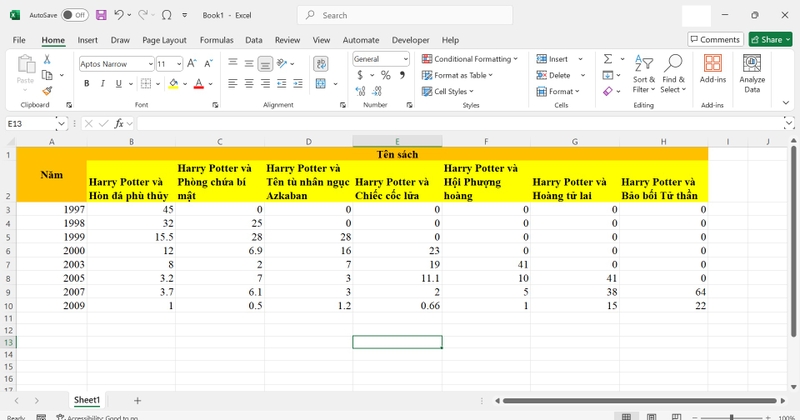Undo the last action

(x=119, y=15)
